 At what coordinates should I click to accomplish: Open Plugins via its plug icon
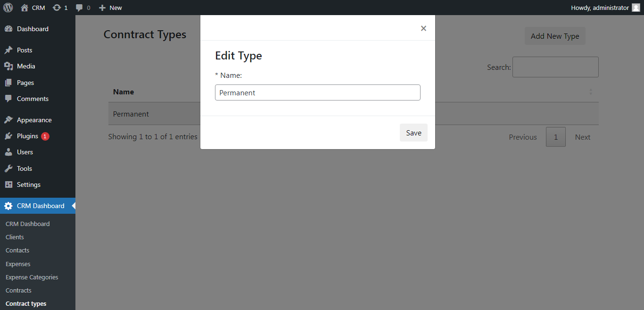coord(9,136)
